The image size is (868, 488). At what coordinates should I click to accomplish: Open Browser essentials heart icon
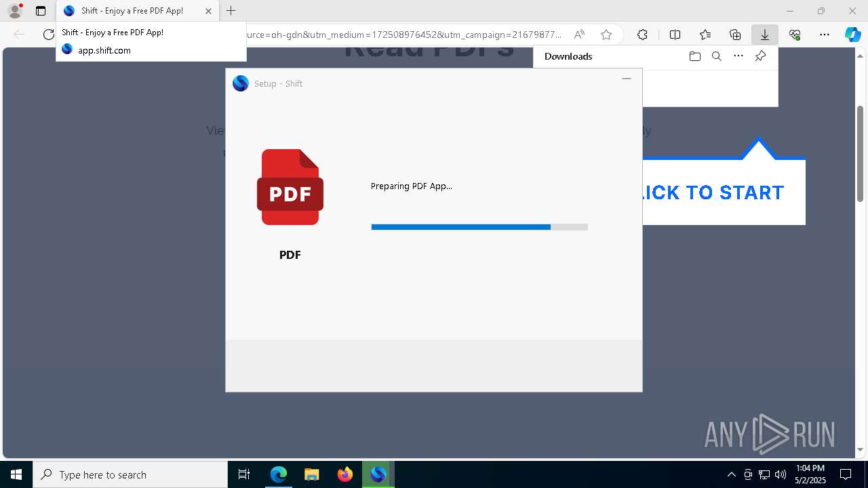[795, 35]
